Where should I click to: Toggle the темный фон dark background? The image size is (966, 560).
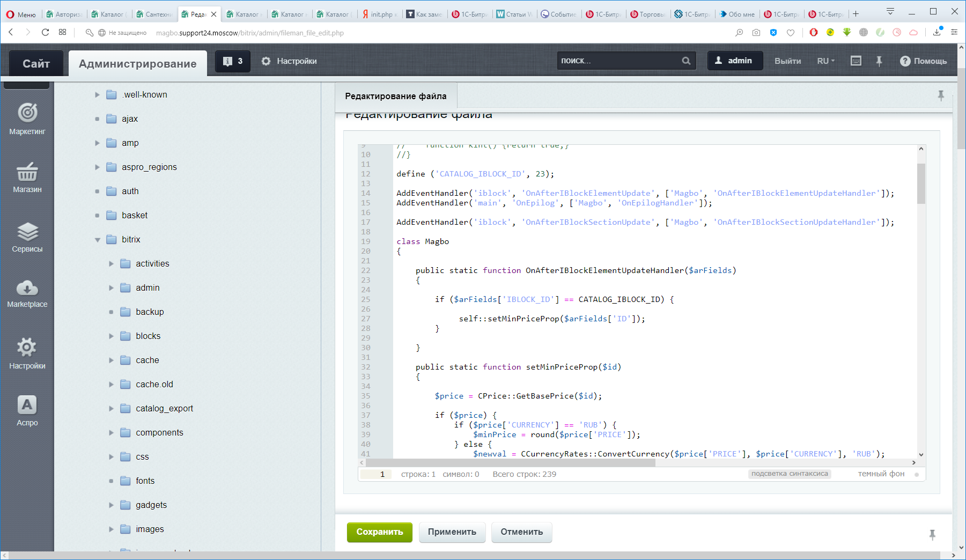pos(881,474)
